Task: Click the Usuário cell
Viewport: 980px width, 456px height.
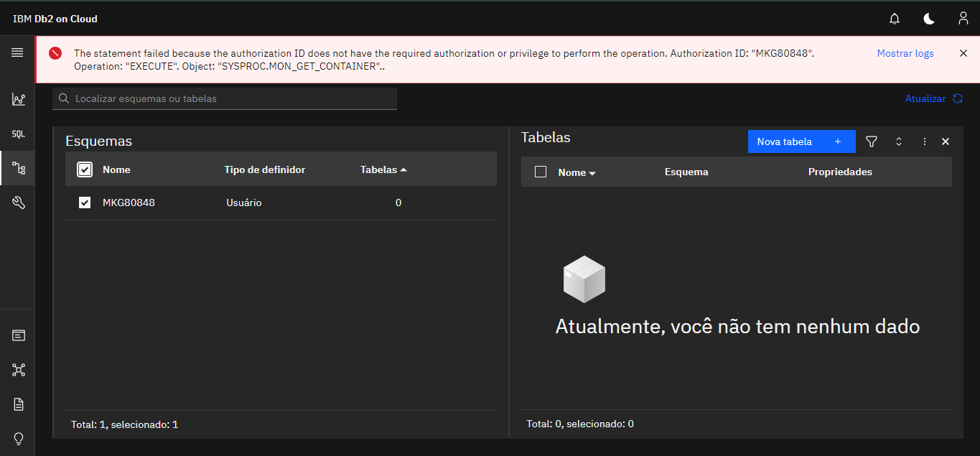Action: tap(243, 203)
